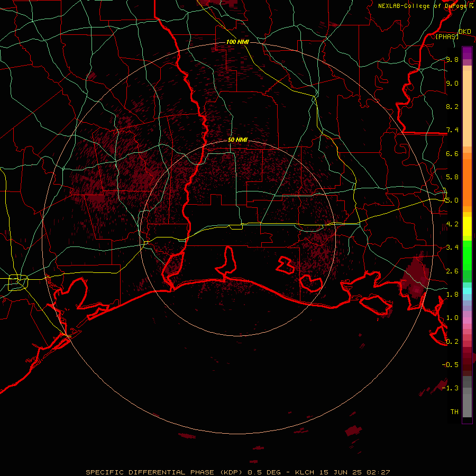476x476 pixels.
Task: Click the bright yellow band of the color bar
Action: pos(467,226)
